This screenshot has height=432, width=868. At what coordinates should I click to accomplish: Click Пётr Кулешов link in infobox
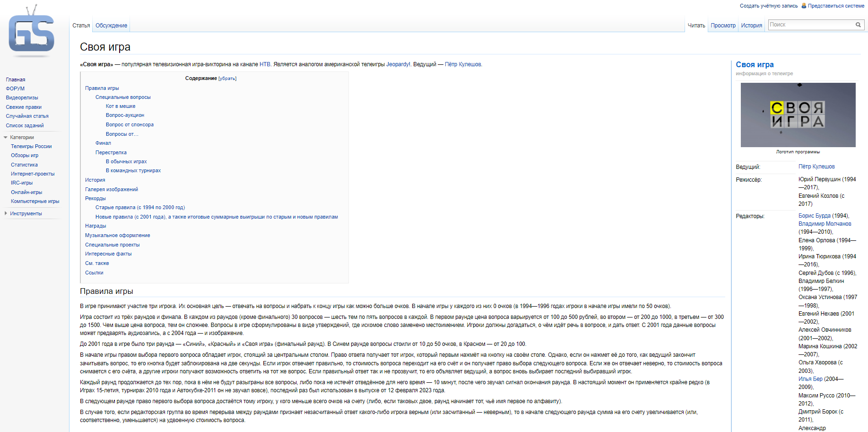(816, 167)
